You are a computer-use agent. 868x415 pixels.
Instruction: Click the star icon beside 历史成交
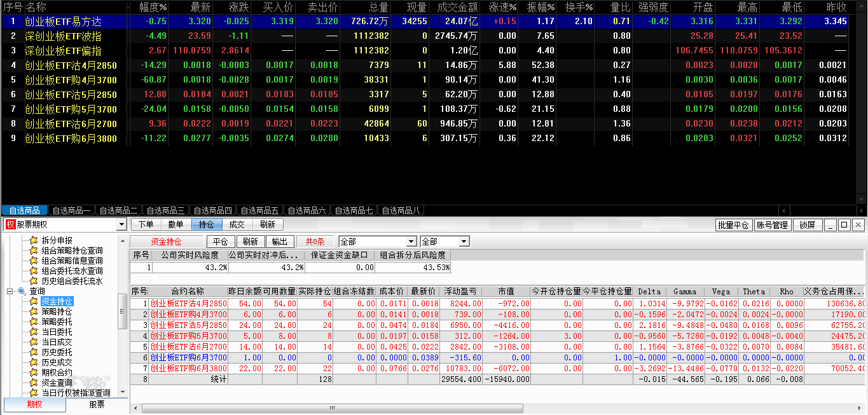[x=34, y=362]
